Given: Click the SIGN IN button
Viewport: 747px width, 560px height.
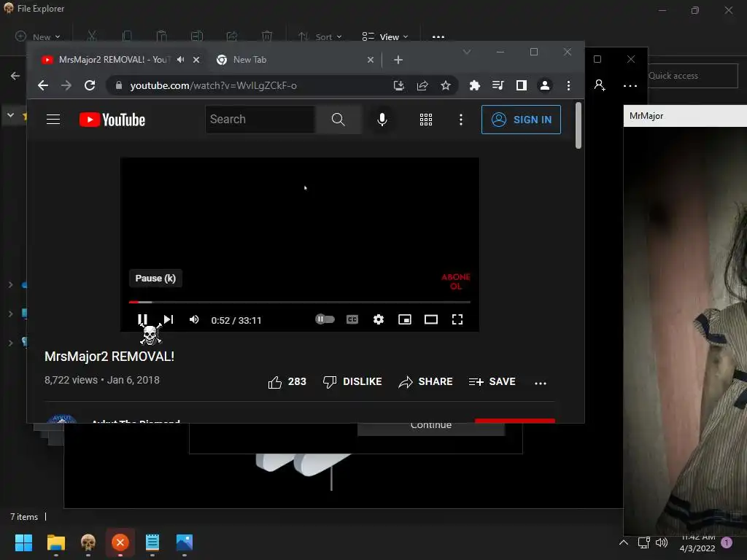Looking at the screenshot, I should (x=521, y=120).
